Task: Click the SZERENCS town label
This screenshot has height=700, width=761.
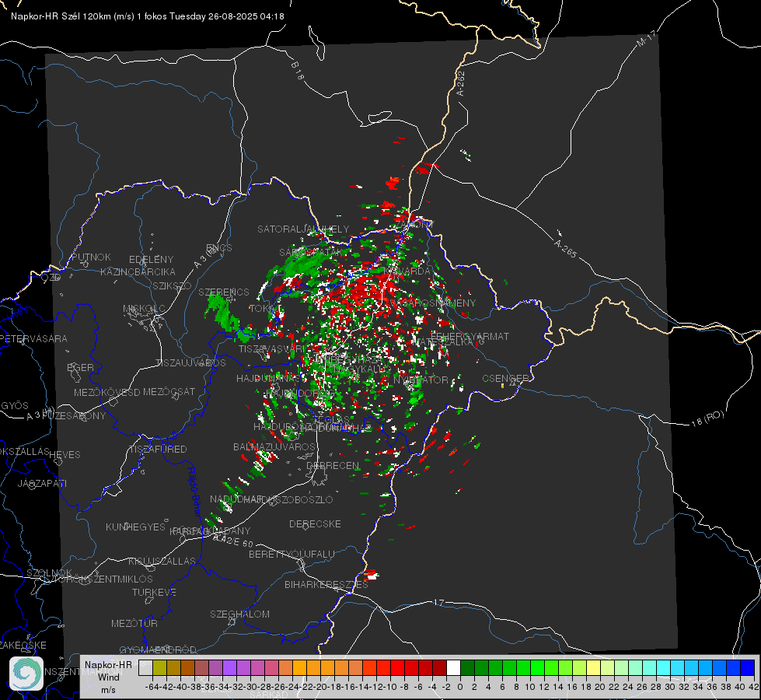Action: [224, 292]
